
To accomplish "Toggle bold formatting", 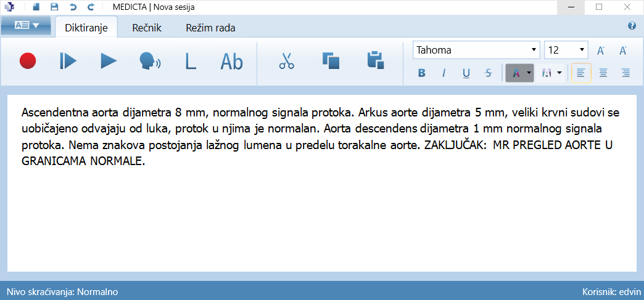I will pos(422,73).
